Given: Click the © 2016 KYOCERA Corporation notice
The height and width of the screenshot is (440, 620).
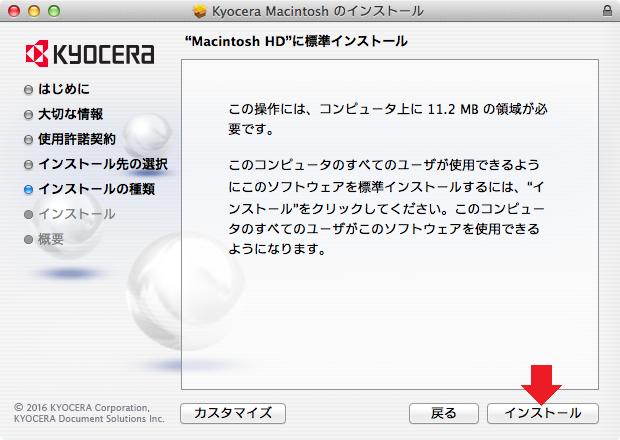Looking at the screenshot, I should 89,413.
